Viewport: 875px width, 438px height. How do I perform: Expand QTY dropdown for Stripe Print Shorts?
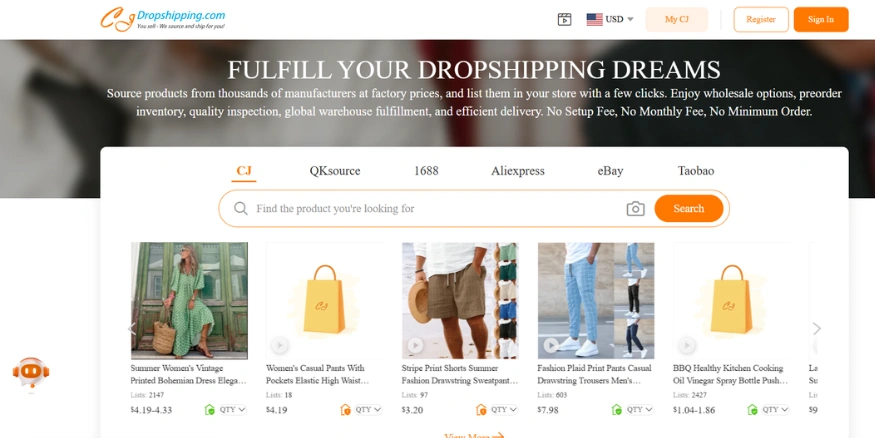pyautogui.click(x=504, y=410)
